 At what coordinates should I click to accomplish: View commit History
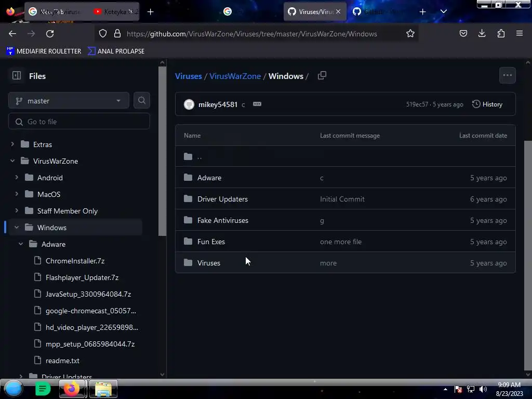pyautogui.click(x=487, y=104)
